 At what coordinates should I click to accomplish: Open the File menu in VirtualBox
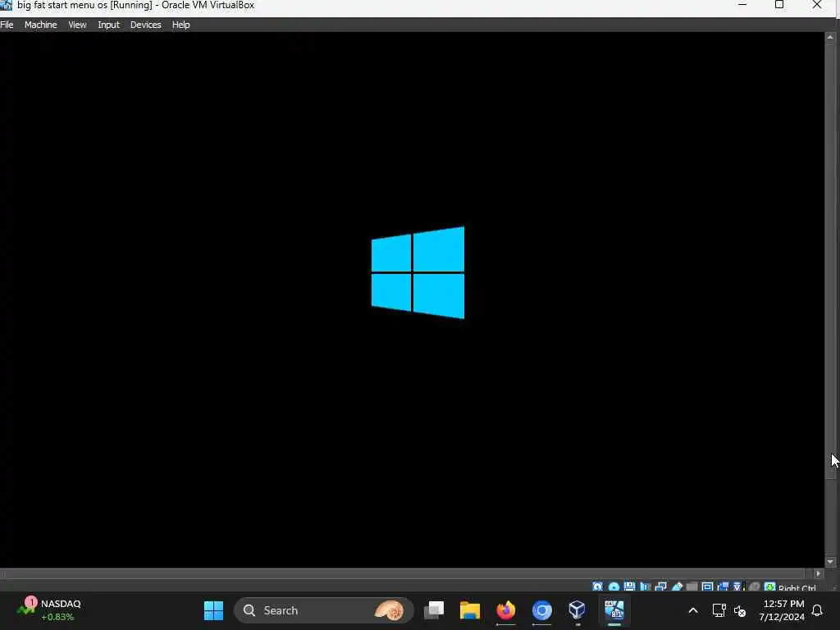(x=7, y=25)
